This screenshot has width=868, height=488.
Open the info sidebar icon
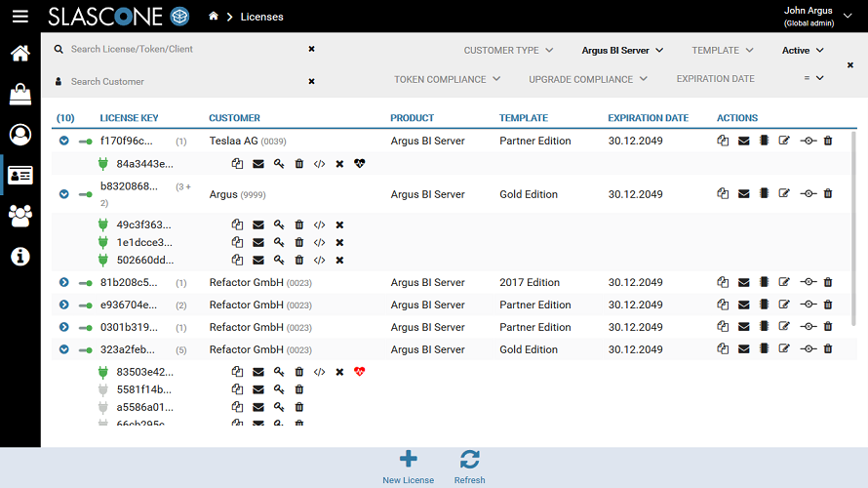click(20, 257)
